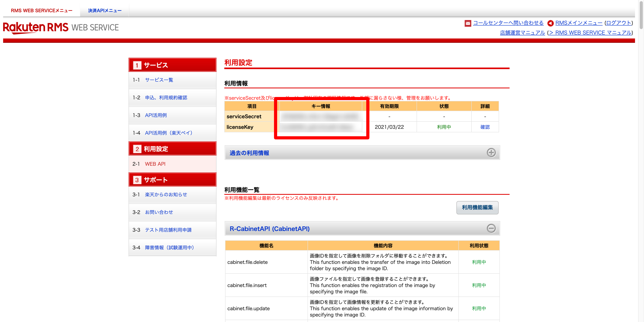Click the 利用中 status for cabinet.file.insert
This screenshot has height=322, width=644.
tap(479, 285)
